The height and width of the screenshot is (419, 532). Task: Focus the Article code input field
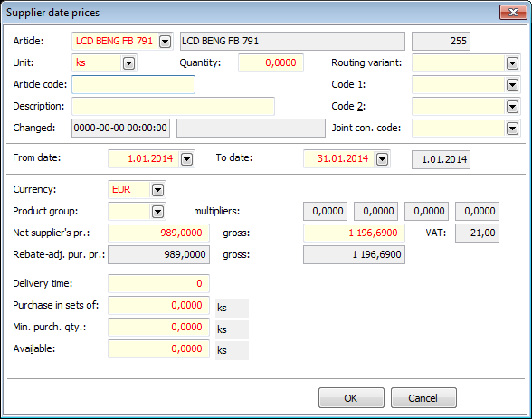(x=133, y=84)
